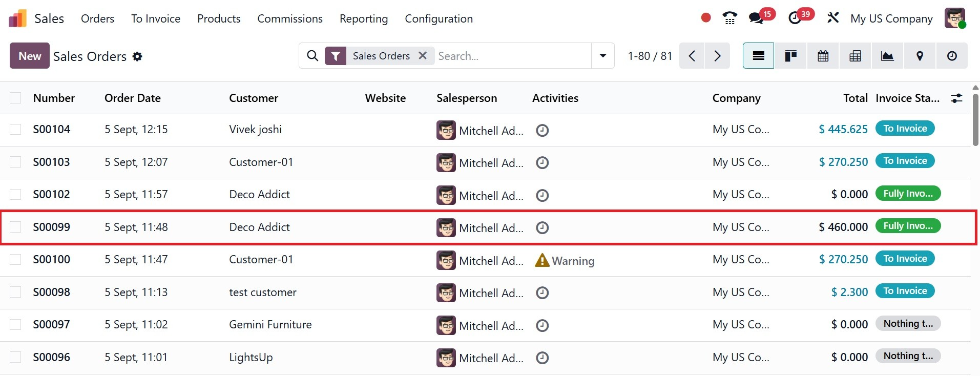The width and height of the screenshot is (980, 376).
Task: Open the optional columns settings dropdown
Action: [956, 98]
